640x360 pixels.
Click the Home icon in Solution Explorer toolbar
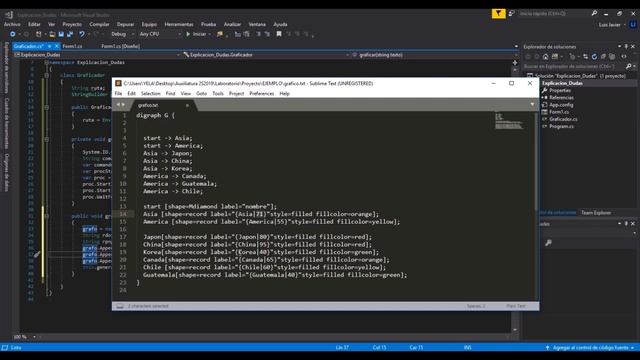tap(545, 56)
